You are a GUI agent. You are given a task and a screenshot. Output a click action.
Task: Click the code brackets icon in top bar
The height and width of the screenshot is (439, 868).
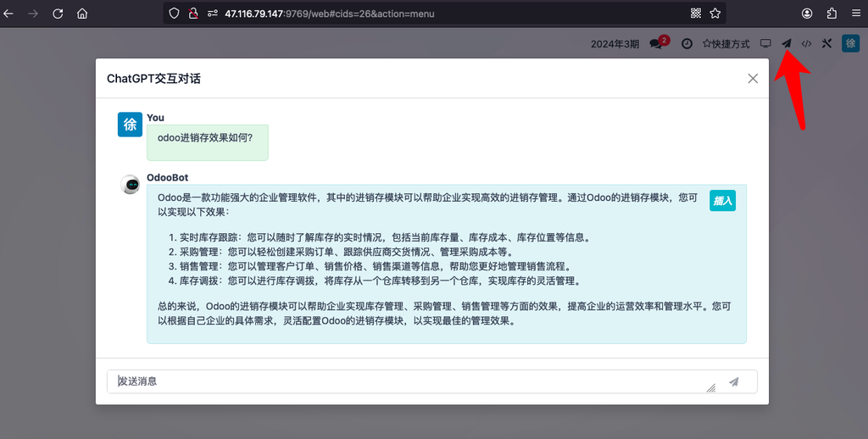[807, 44]
